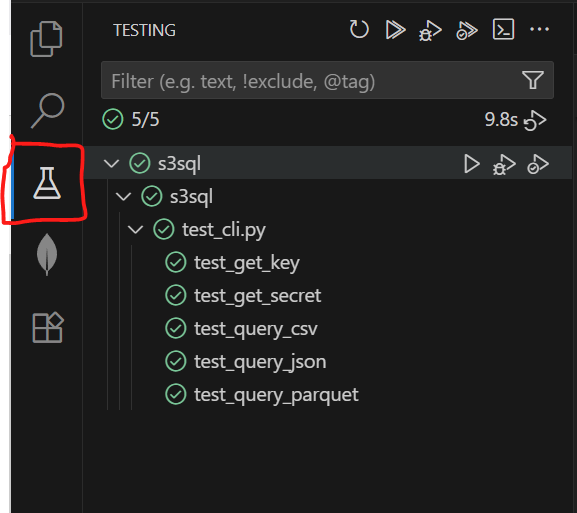
Task: Select test_get_secret in the tree
Action: pyautogui.click(x=258, y=296)
